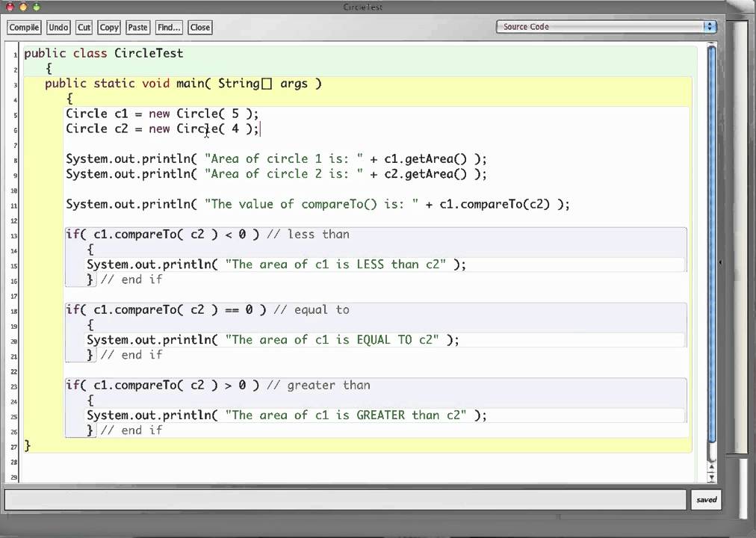Screen dimensions: 756x538
Task: Click the Close toolbar button
Action: coord(200,28)
